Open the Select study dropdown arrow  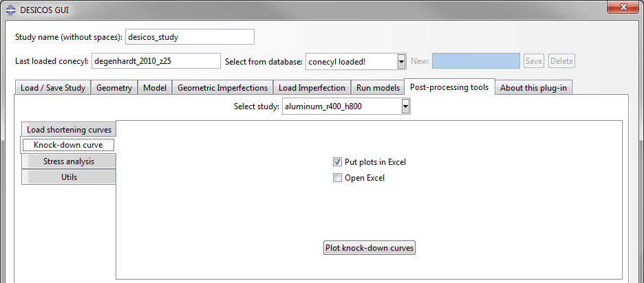point(405,107)
